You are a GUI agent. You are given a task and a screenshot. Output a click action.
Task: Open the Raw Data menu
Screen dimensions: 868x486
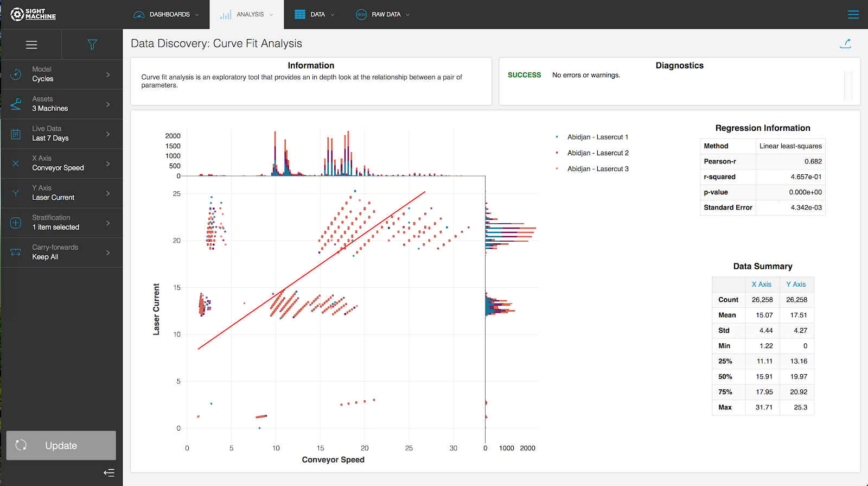tap(383, 15)
